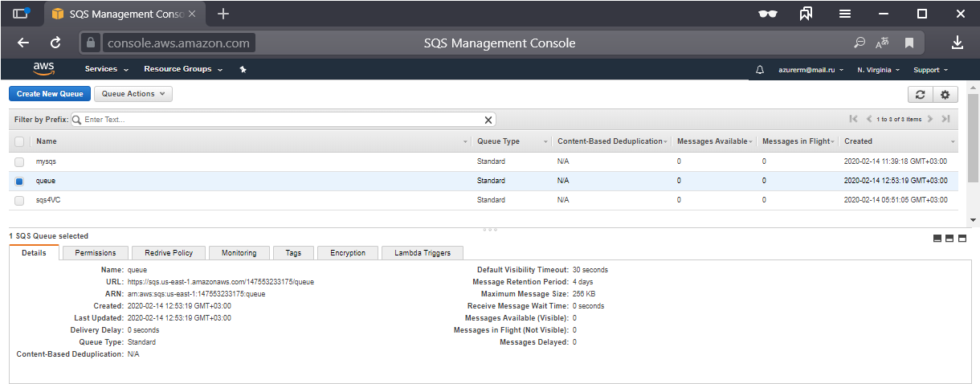Screen dimensions: 980x384
Task: Tick the sqs4VC queue checkbox
Action: tap(19, 201)
